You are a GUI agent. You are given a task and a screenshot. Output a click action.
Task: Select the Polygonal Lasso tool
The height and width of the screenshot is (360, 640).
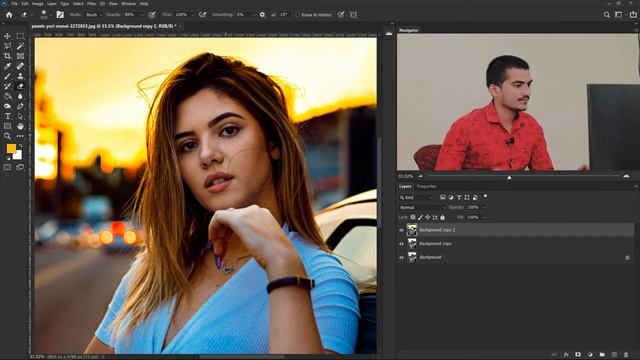point(7,46)
